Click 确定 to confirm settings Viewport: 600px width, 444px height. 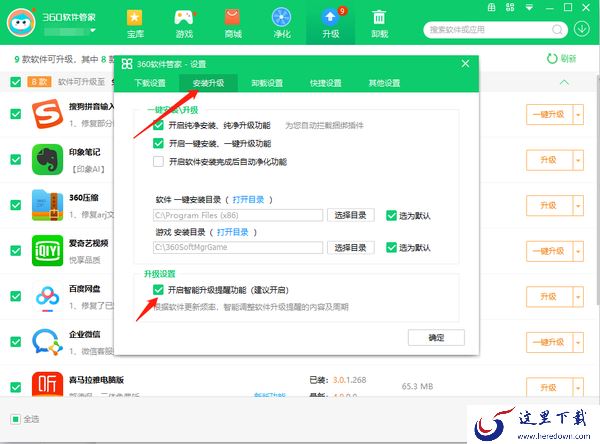click(436, 337)
